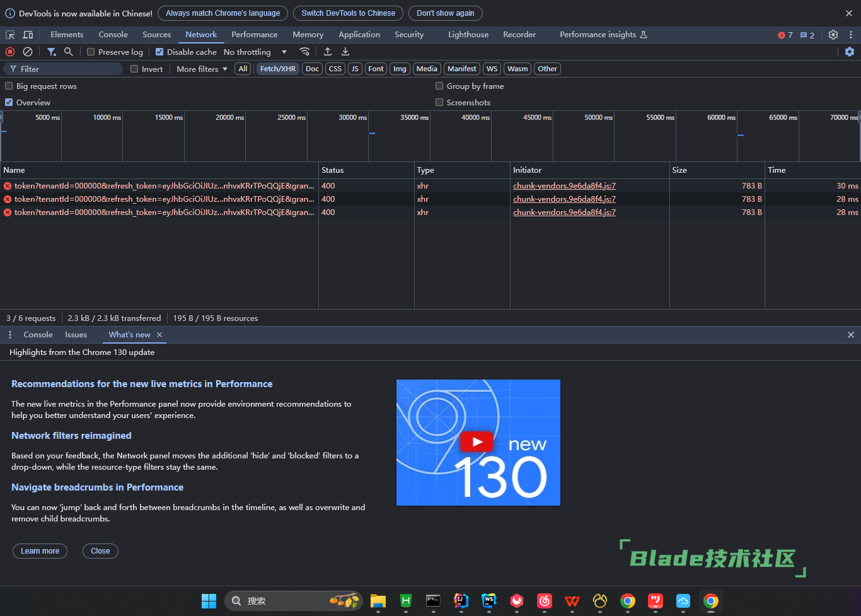Uncheck Disable cache checkbox
The height and width of the screenshot is (616, 861).
(159, 52)
